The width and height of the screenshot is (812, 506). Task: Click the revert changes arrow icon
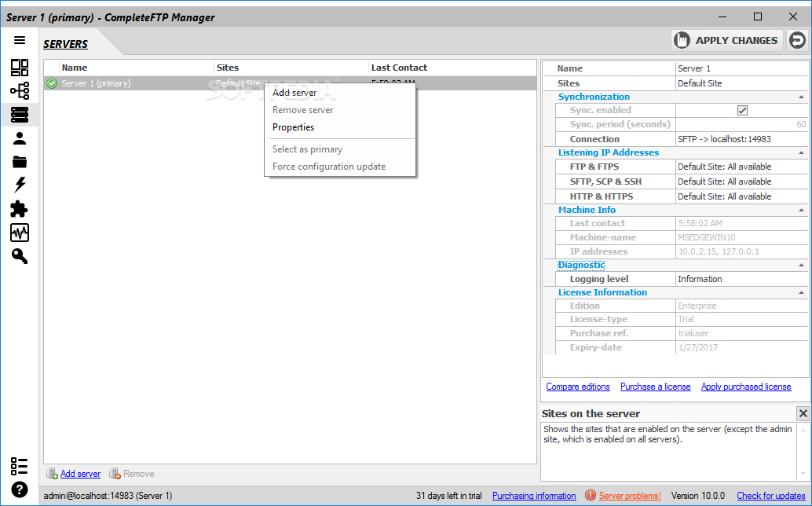798,40
